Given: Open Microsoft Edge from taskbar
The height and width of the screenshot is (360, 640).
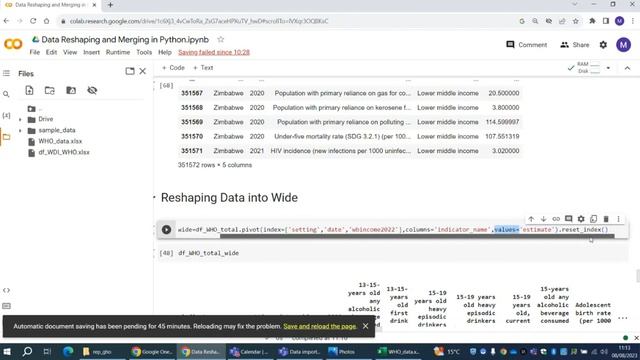Looking at the screenshot, I should tap(68, 351).
